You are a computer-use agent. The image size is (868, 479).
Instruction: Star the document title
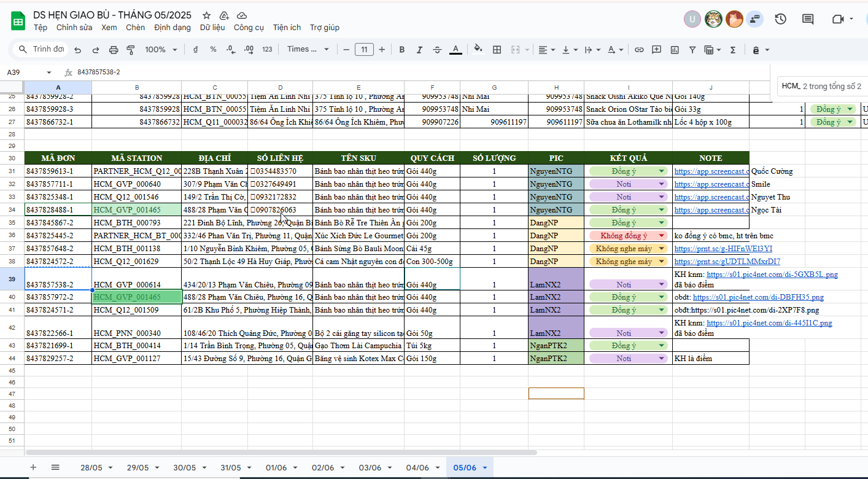[x=206, y=15]
